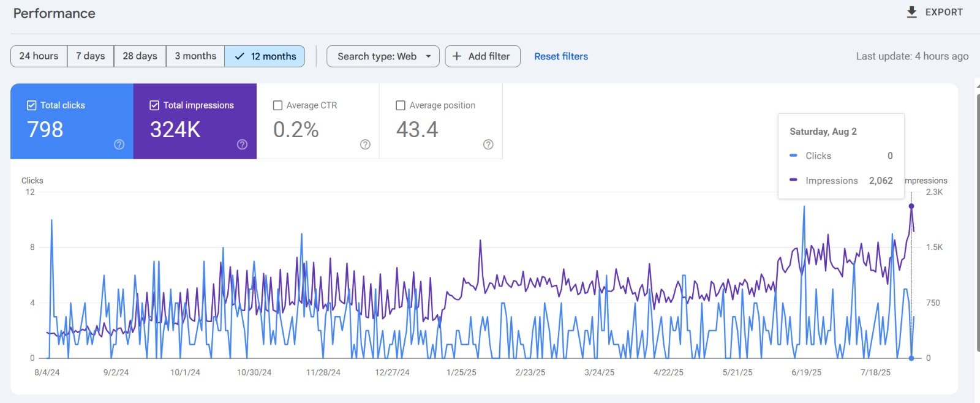
Task: Select the 24 hours date range
Action: [39, 56]
